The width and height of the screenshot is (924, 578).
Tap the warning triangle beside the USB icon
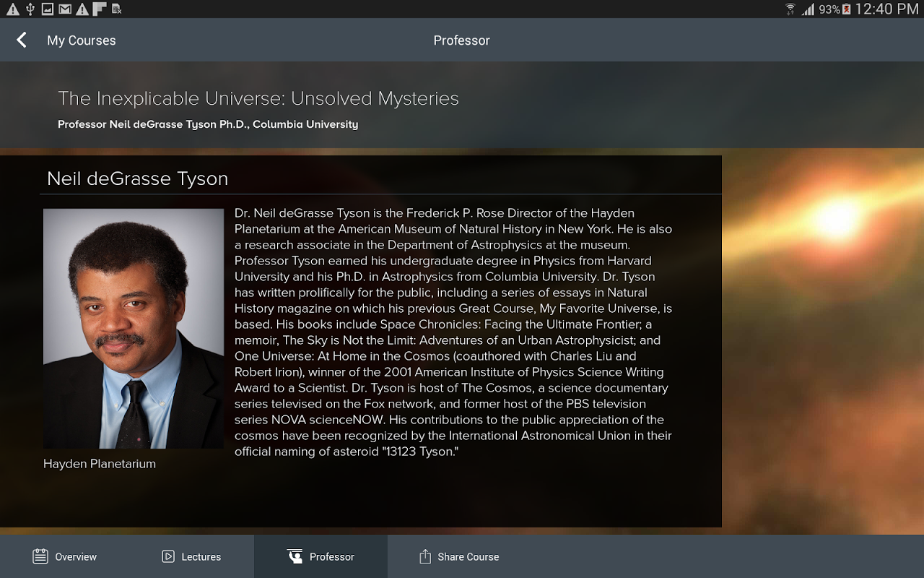(13, 9)
